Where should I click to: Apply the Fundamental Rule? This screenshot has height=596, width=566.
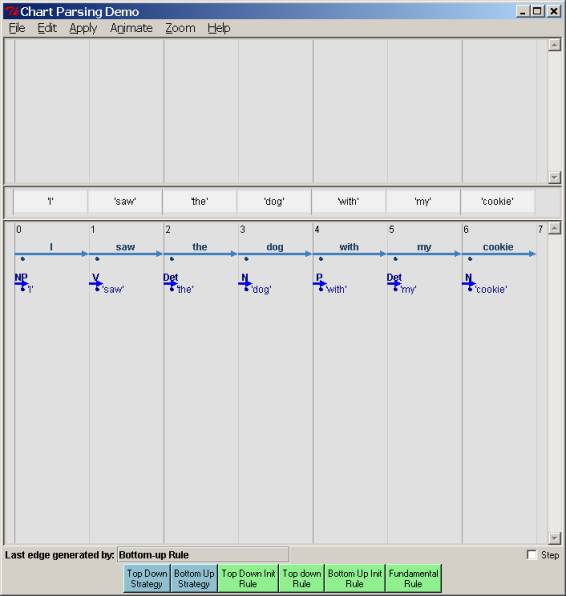[x=414, y=579]
